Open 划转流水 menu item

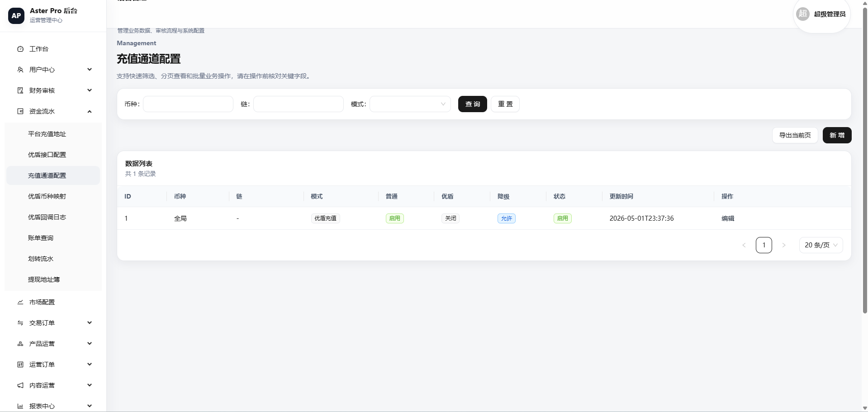coord(53,259)
